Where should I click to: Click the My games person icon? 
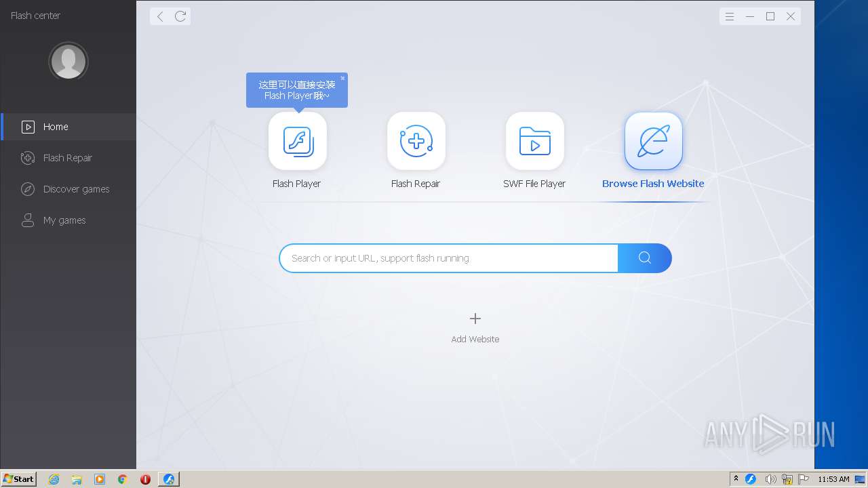pyautogui.click(x=28, y=220)
